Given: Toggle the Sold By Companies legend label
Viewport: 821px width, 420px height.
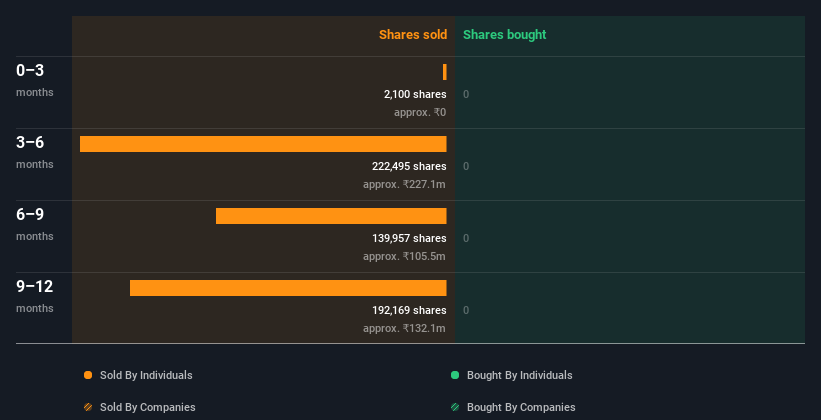Looking at the screenshot, I should coord(147,407).
